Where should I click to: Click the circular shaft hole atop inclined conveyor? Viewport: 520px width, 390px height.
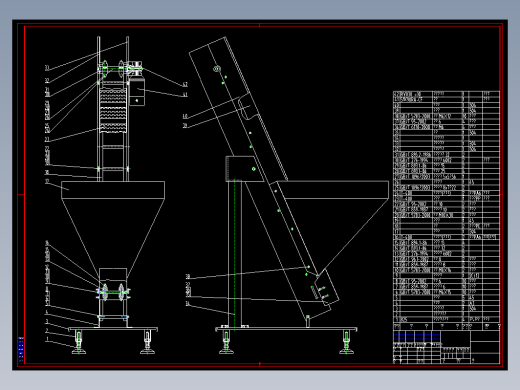pyautogui.click(x=217, y=69)
